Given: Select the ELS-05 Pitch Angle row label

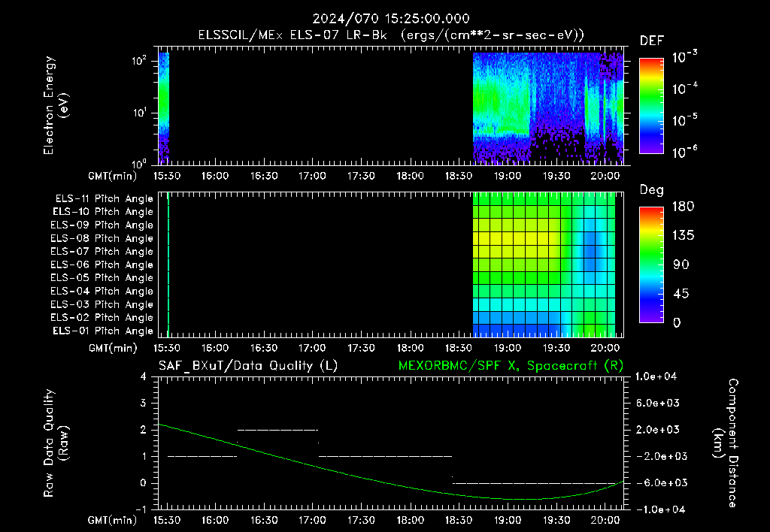Looking at the screenshot, I should coord(102,278).
